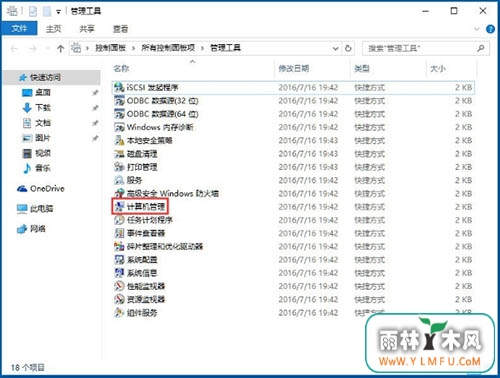500x378 pixels.
Task: Click the 快捷方式 type cell of 磁盘清理 row
Action: pyautogui.click(x=369, y=154)
